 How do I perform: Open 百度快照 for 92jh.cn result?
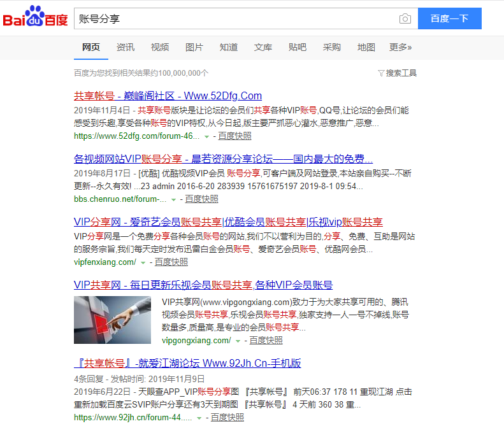pos(227,418)
